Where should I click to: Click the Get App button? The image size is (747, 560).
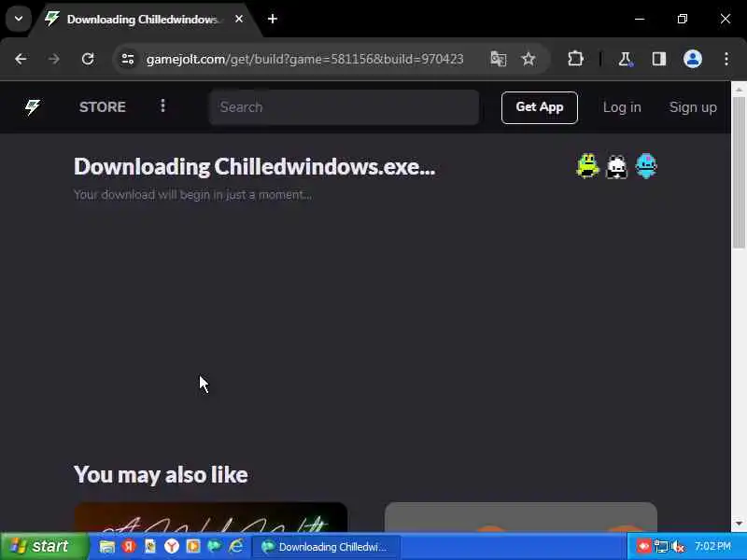pos(540,107)
